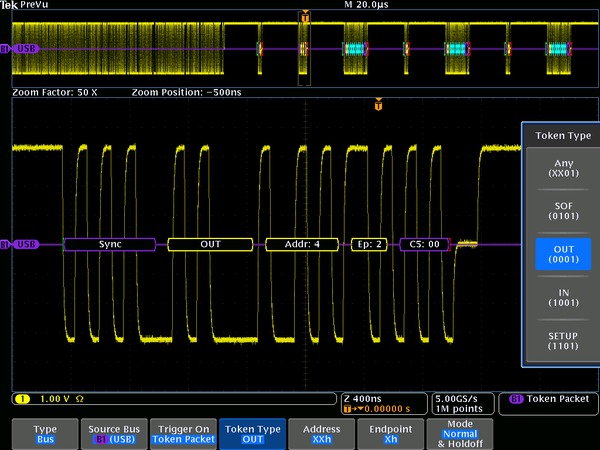600x450 pixels.
Task: Click the orange trigger marker in overview
Action: tap(305, 17)
